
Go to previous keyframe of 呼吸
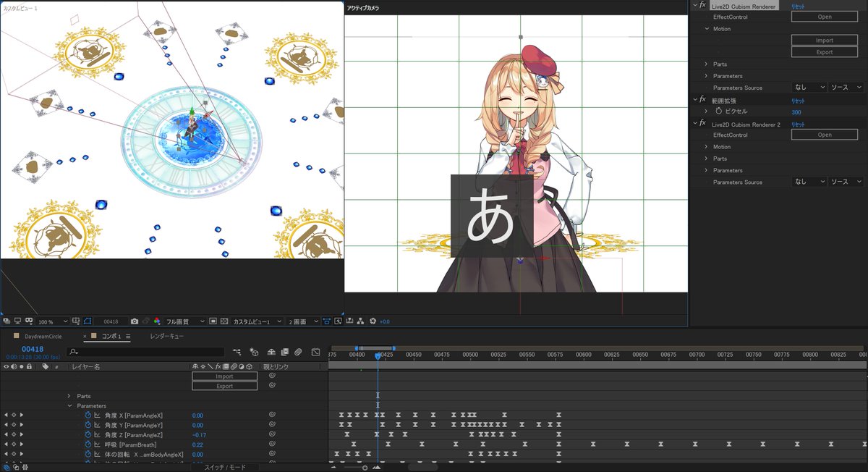tap(6, 444)
